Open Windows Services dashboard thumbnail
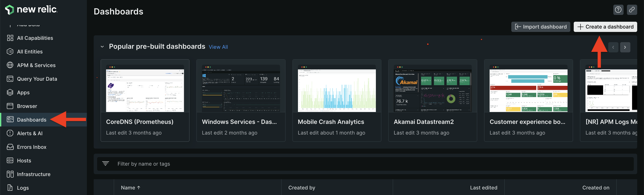The height and width of the screenshot is (195, 644). point(241,88)
